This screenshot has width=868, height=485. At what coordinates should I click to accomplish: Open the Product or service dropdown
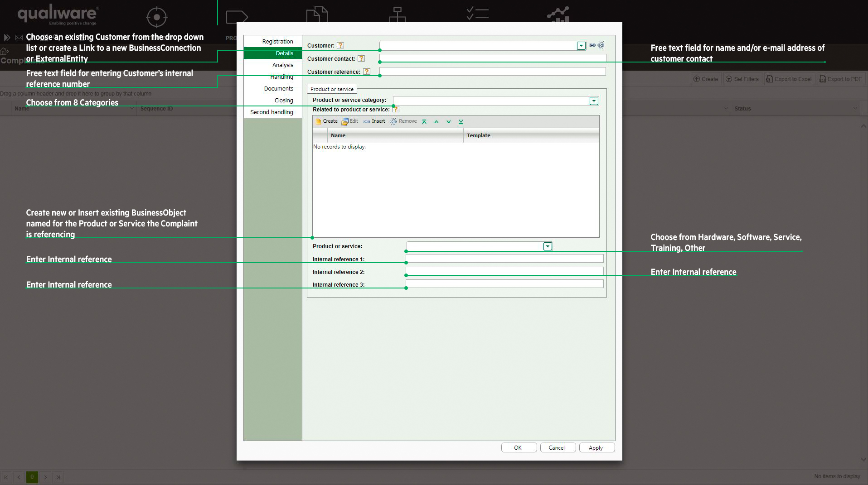(548, 246)
